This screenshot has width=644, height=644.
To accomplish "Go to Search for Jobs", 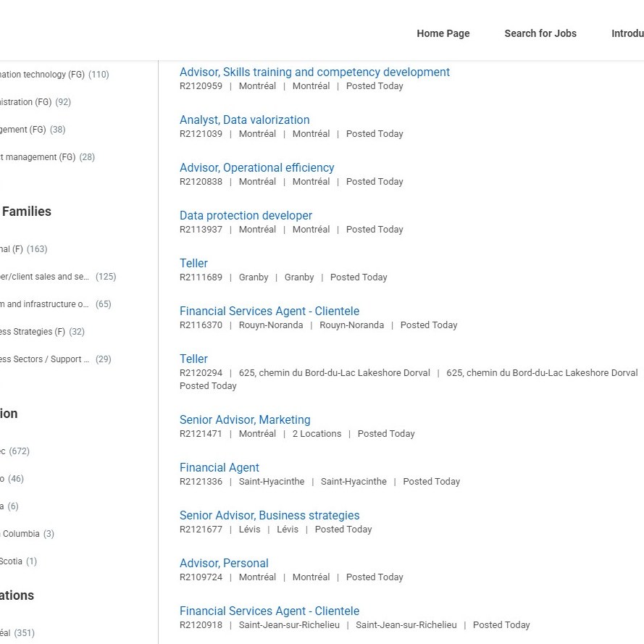I will click(x=540, y=33).
